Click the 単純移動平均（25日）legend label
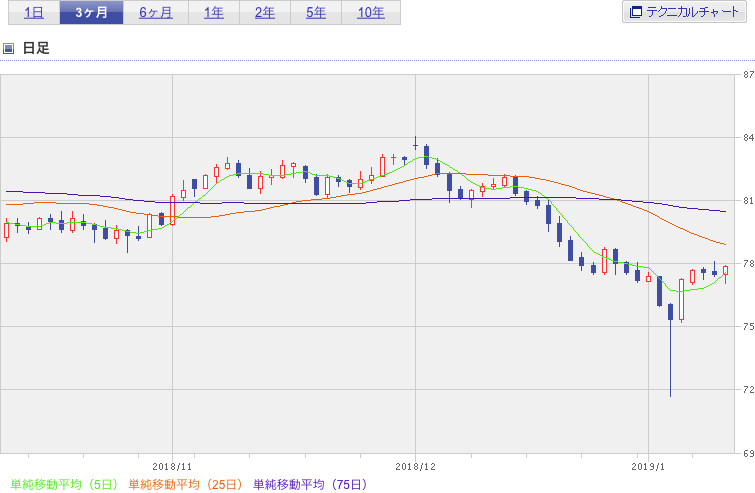This screenshot has width=755, height=493. (x=185, y=484)
